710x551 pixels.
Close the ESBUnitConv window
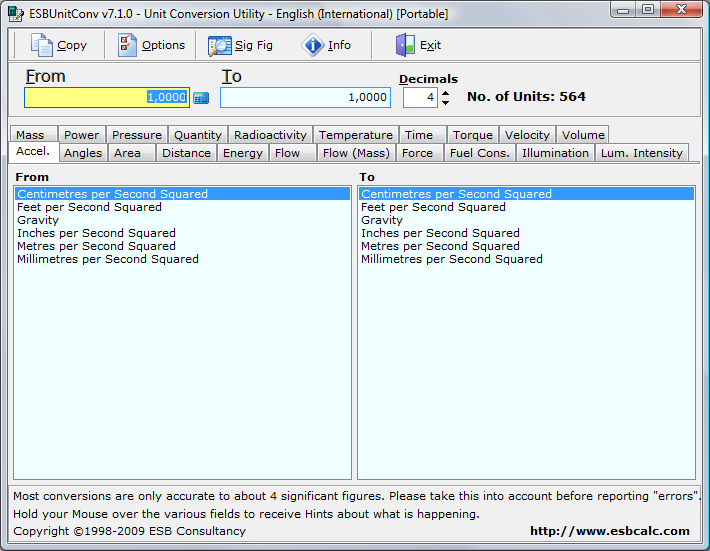pos(681,10)
